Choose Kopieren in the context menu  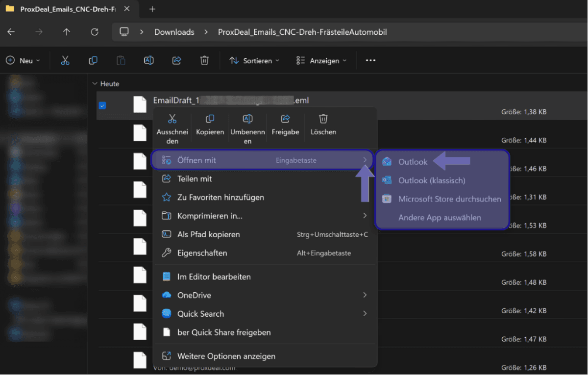coord(210,125)
